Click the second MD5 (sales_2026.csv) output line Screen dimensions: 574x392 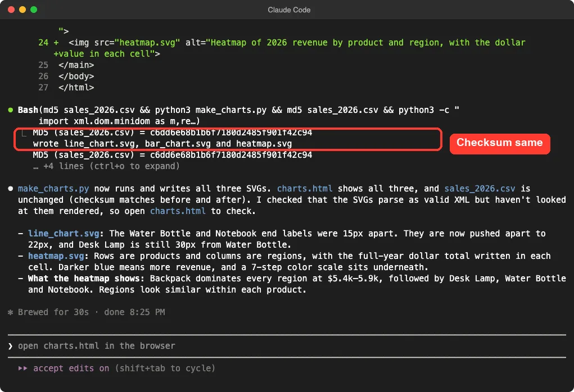[173, 155]
